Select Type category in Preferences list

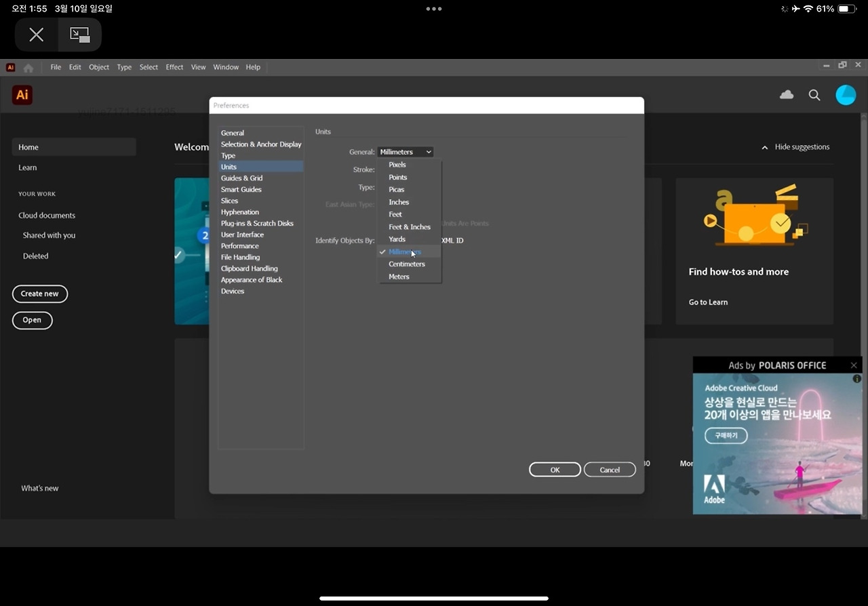pos(260,156)
